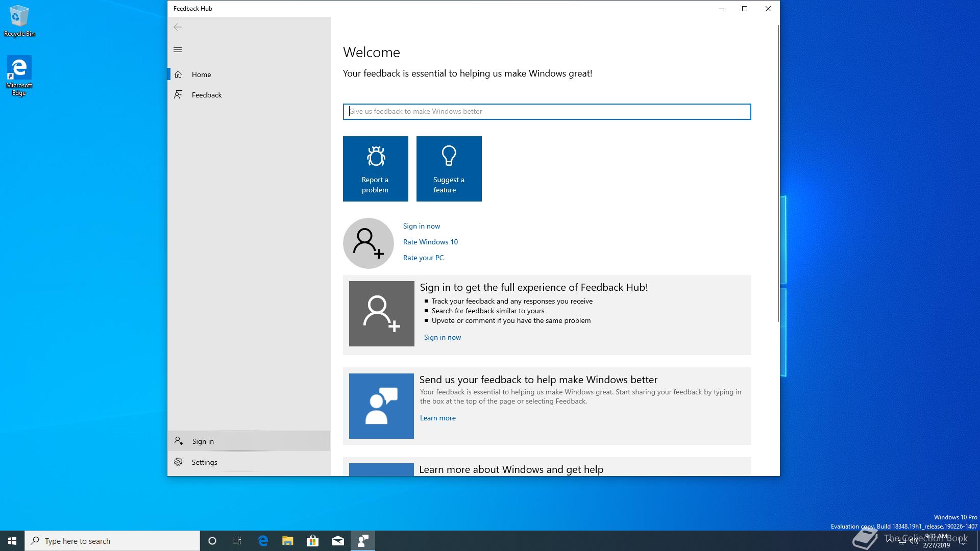Click the Report a problem tile
Viewport: 980px width, 551px height.
coord(376,169)
